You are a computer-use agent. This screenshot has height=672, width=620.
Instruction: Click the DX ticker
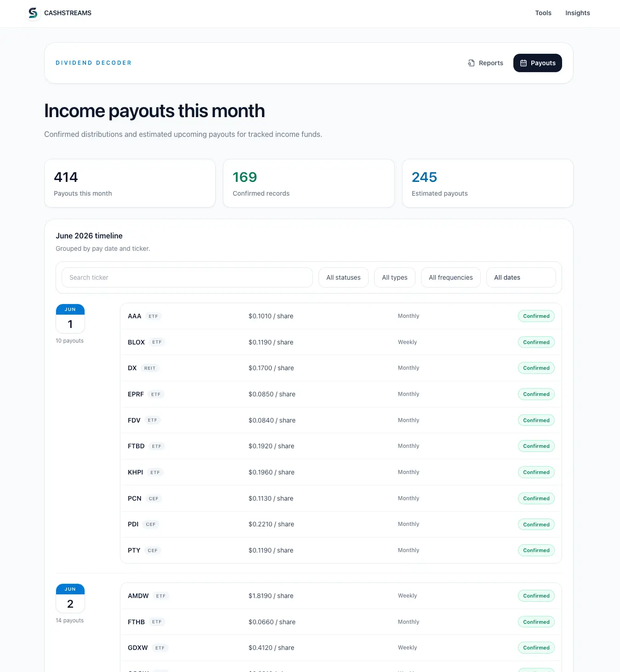tap(132, 368)
